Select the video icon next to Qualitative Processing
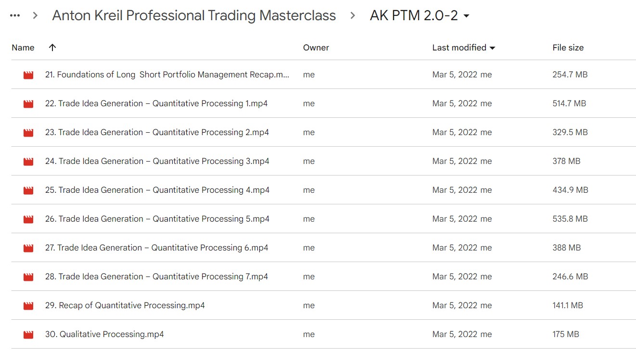Image resolution: width=636 pixels, height=364 pixels. [28, 334]
